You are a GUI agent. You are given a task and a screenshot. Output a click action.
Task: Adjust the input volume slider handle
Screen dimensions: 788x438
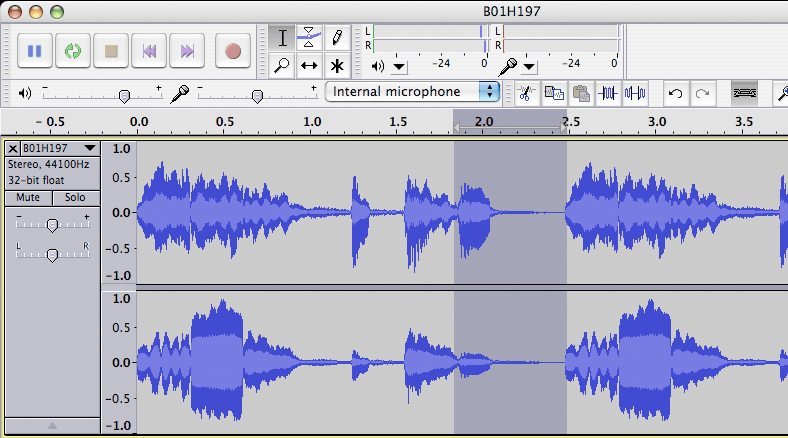pos(257,95)
